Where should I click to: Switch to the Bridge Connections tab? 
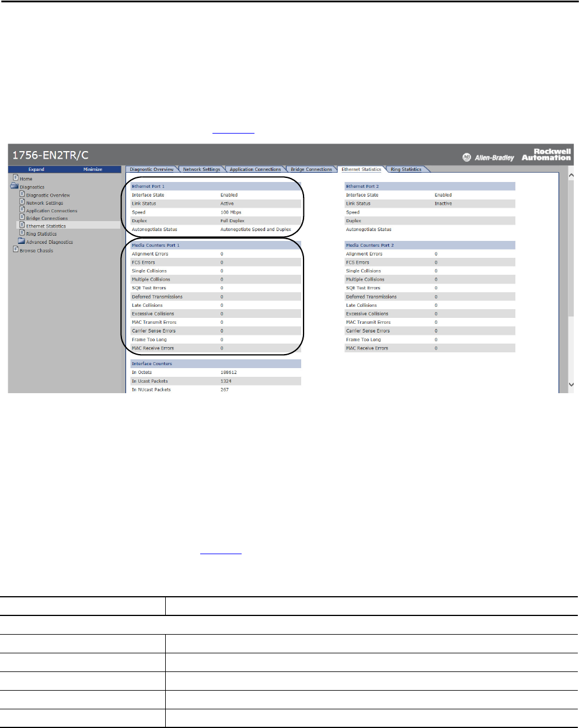pos(311,169)
